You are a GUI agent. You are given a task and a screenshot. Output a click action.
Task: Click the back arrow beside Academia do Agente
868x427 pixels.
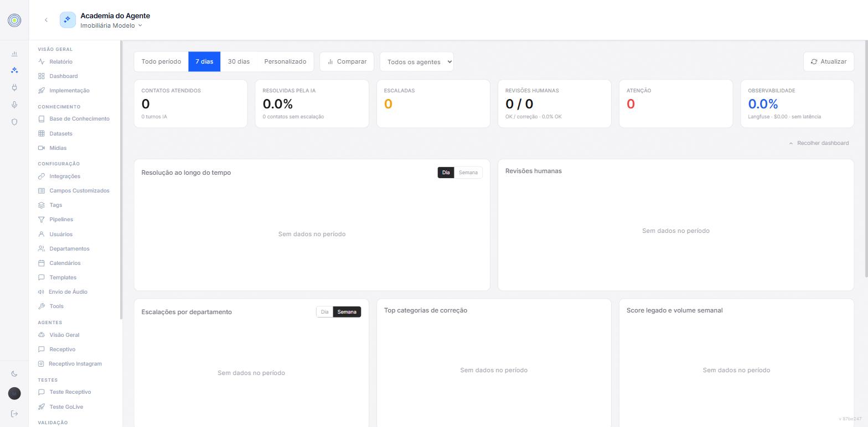pyautogui.click(x=46, y=20)
